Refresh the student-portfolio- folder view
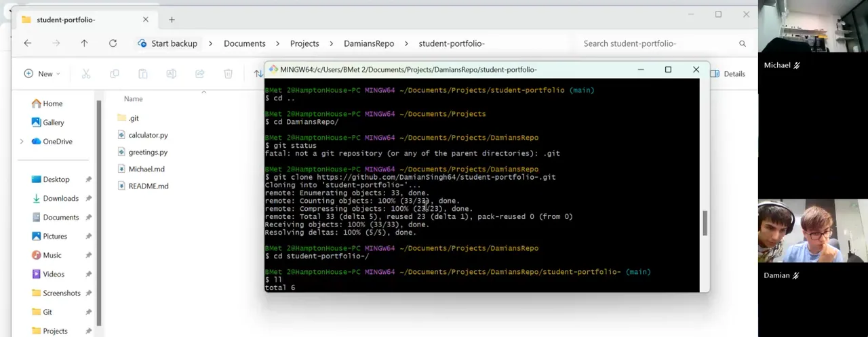868x337 pixels. 113,43
